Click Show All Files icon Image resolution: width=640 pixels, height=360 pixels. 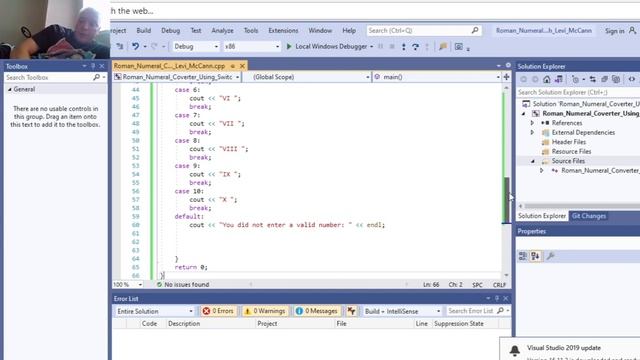pos(616,79)
